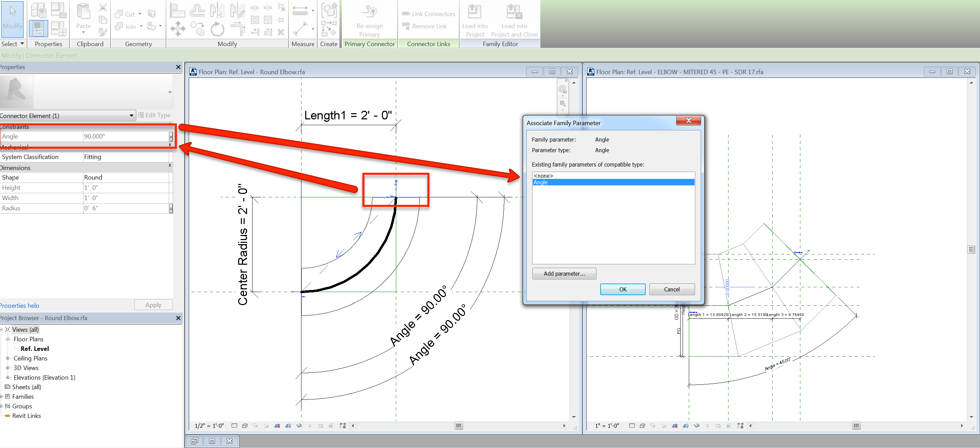Select the Move tool in Modify panel
The height and width of the screenshot is (448, 980).
tap(178, 29)
